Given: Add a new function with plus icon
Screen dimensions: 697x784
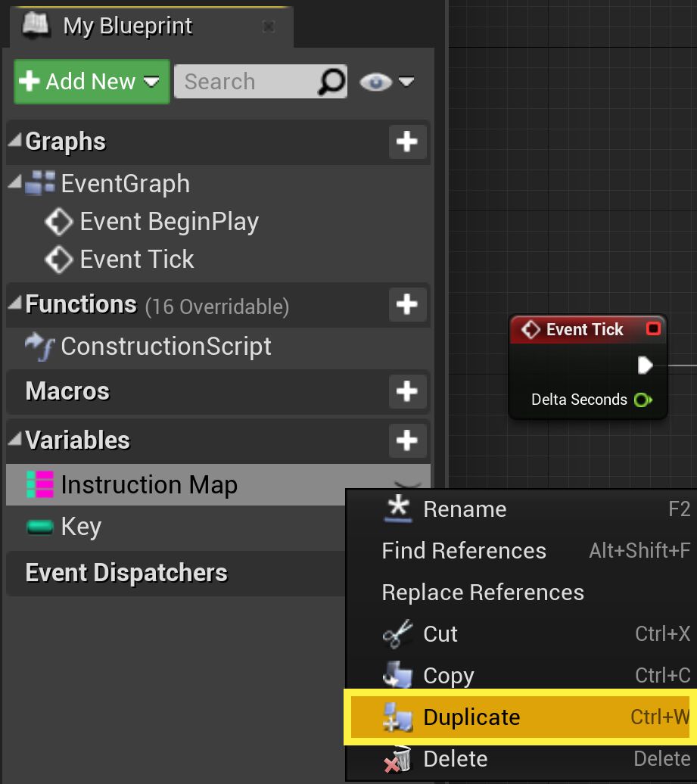Looking at the screenshot, I should [407, 304].
